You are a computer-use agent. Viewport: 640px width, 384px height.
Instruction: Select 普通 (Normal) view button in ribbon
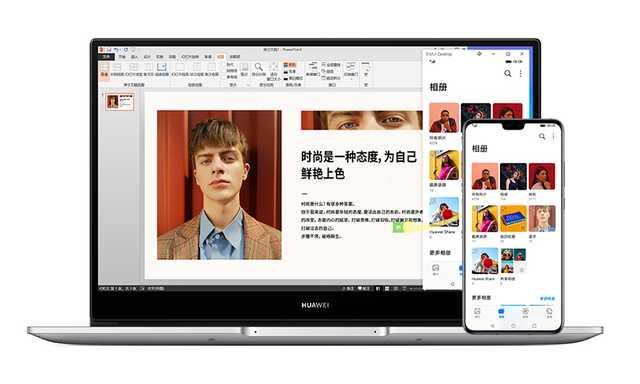pyautogui.click(x=104, y=70)
